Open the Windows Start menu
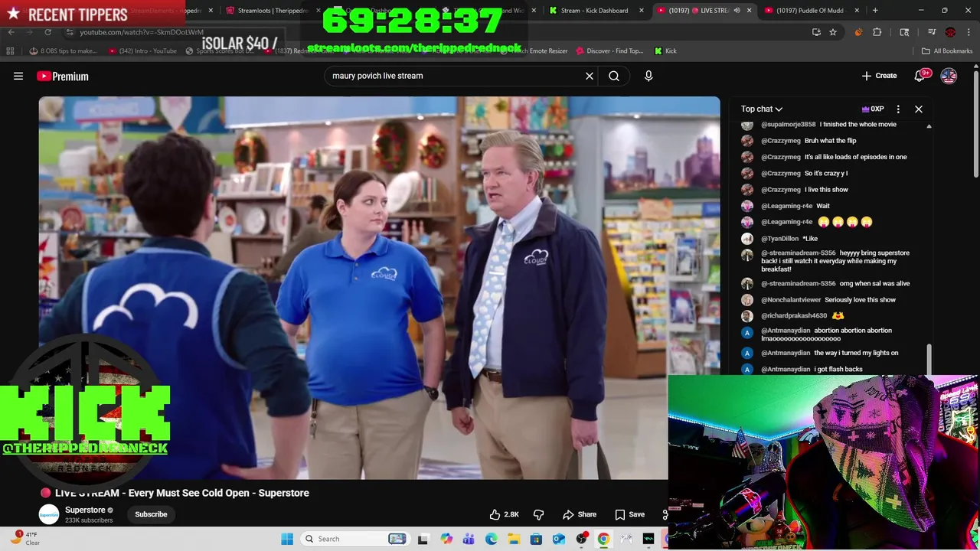This screenshot has width=980, height=551. [x=287, y=539]
